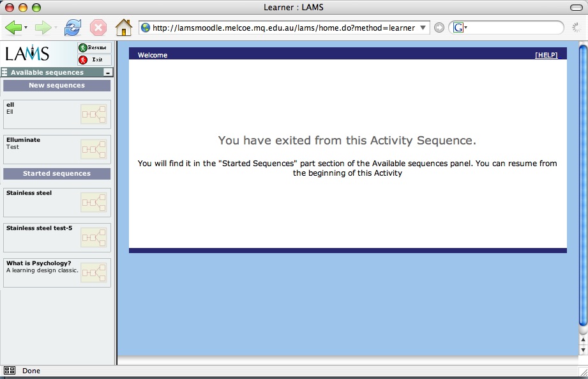Click the red Stop loading icon

[98, 27]
